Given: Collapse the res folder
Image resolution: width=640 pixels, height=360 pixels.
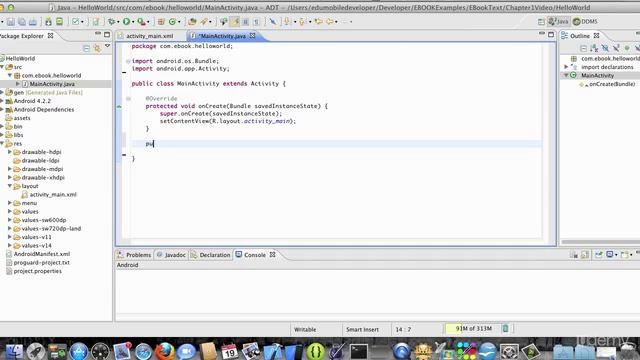Looking at the screenshot, I should click(2, 143).
